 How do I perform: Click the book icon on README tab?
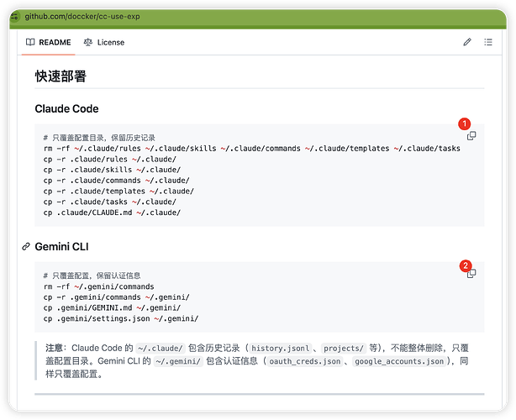[x=30, y=42]
